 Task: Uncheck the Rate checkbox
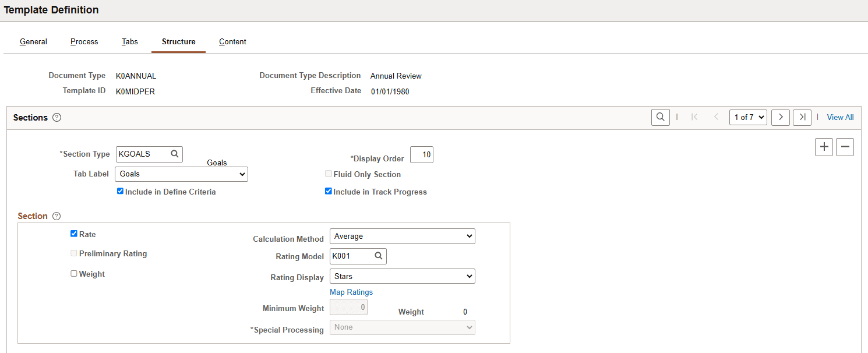(x=74, y=233)
